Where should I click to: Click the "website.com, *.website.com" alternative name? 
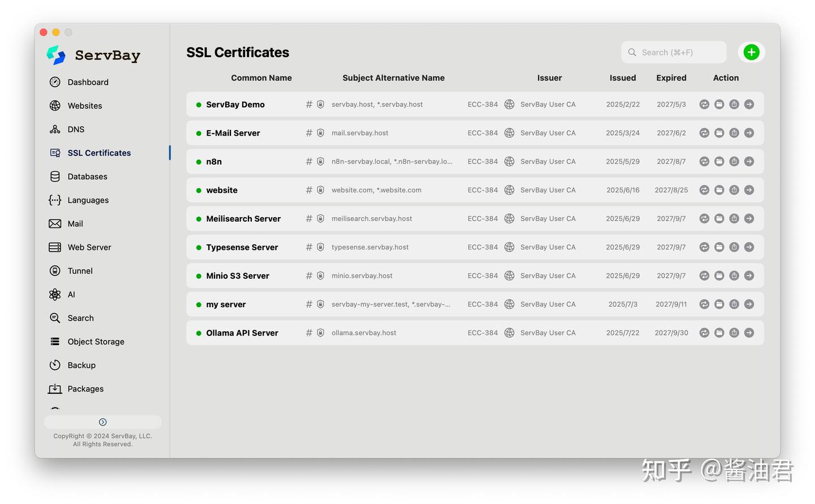click(x=376, y=190)
